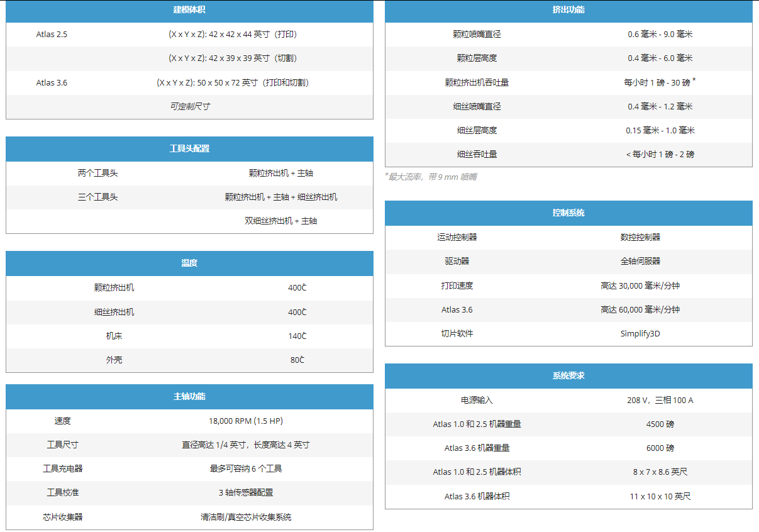Select the '工具充电器' row label
This screenshot has height=532, width=759.
63,468
